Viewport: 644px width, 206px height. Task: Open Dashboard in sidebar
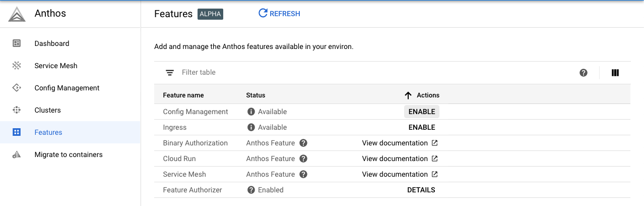[x=70, y=43]
